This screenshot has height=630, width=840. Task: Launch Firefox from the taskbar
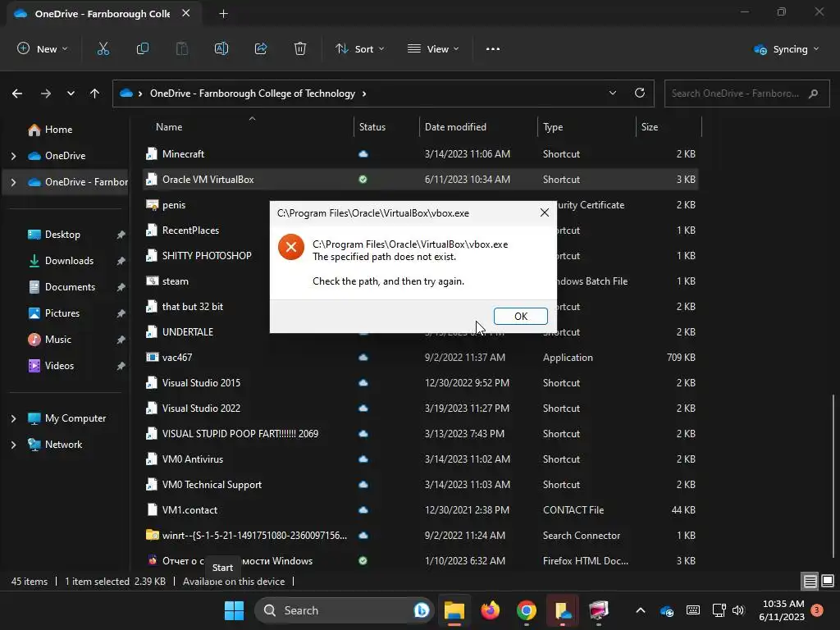pos(491,610)
